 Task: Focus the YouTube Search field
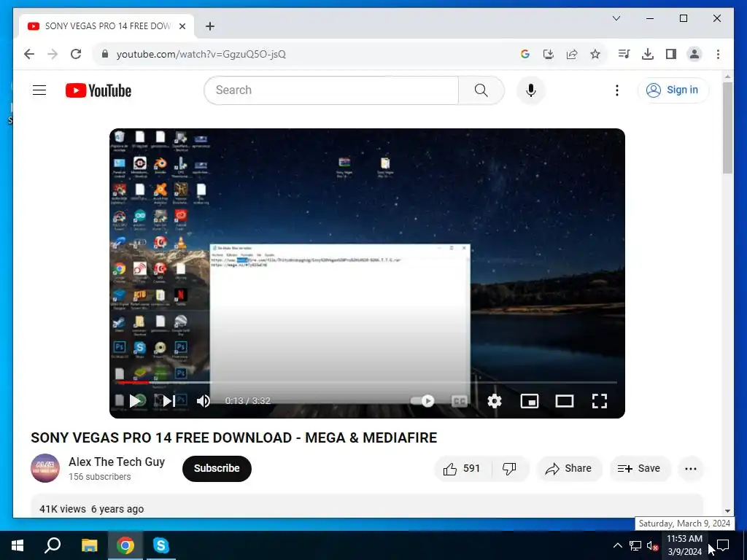331,90
